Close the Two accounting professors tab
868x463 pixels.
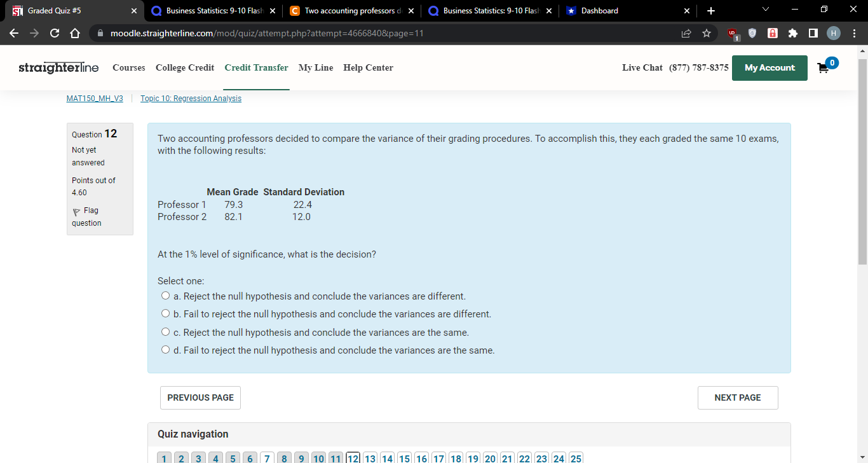click(410, 11)
